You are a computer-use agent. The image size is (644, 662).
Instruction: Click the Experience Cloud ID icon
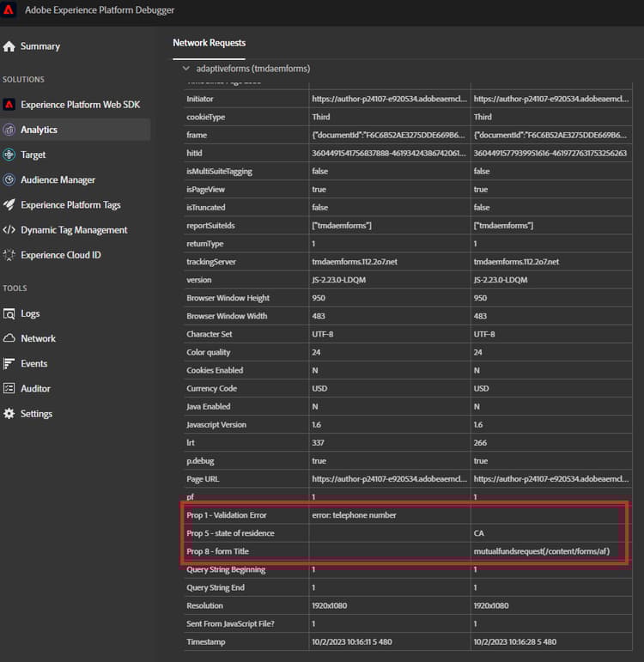coord(9,255)
